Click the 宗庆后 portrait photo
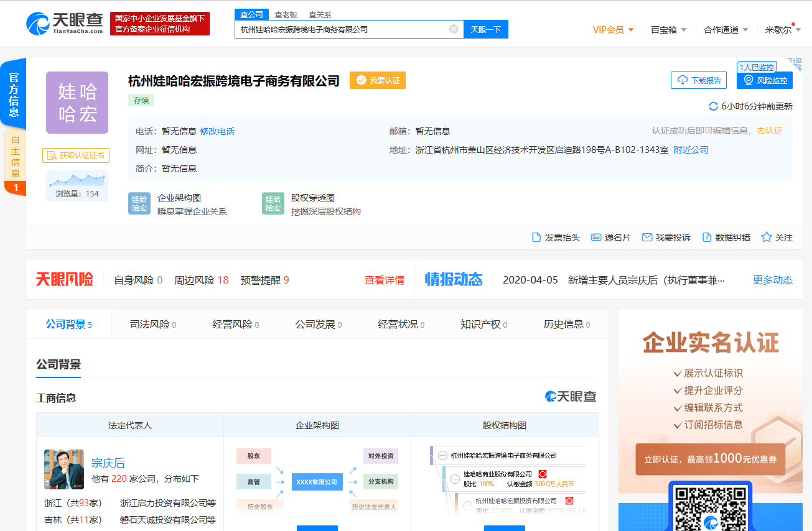This screenshot has width=812, height=531. (64, 469)
